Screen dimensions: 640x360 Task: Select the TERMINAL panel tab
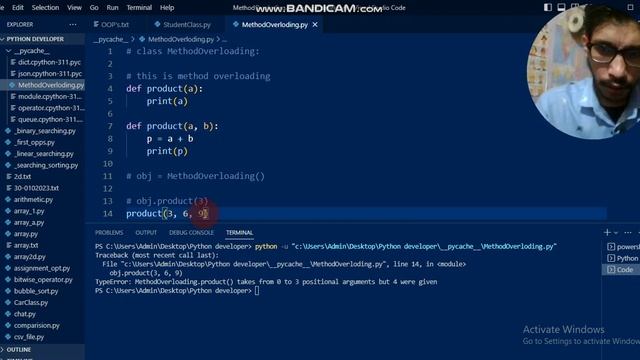[x=239, y=232]
